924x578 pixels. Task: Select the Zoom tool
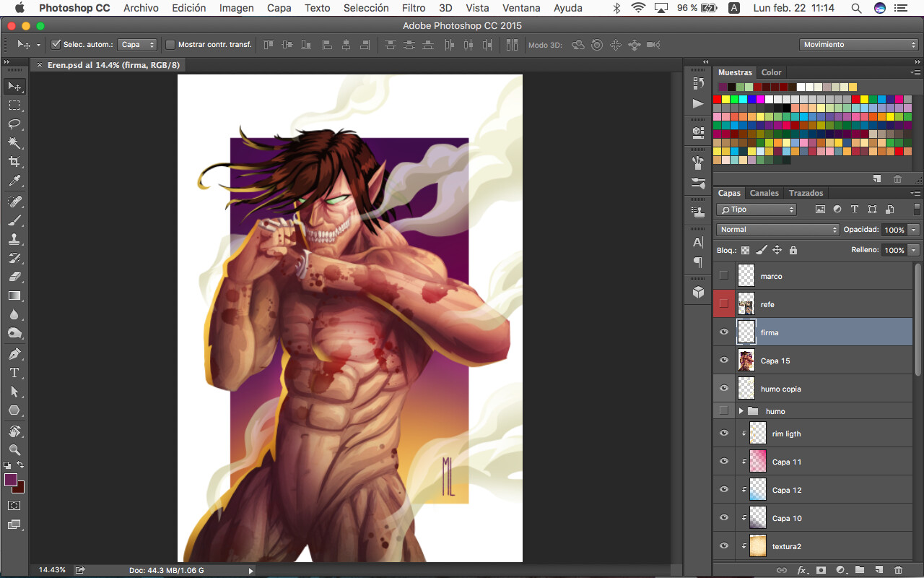coord(14,449)
